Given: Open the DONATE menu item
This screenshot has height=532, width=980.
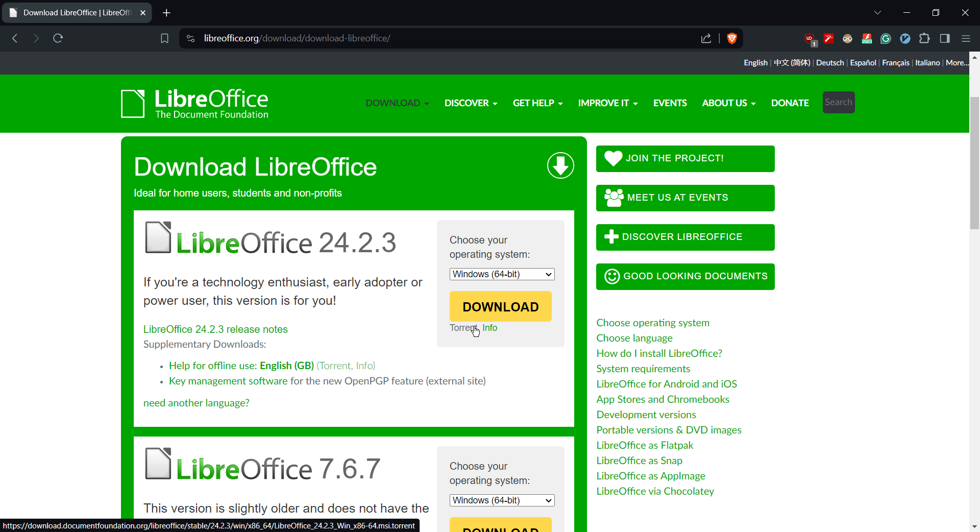Looking at the screenshot, I should (790, 103).
